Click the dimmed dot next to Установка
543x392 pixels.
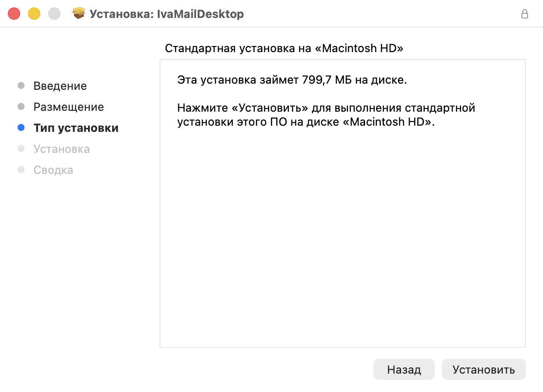pos(21,149)
